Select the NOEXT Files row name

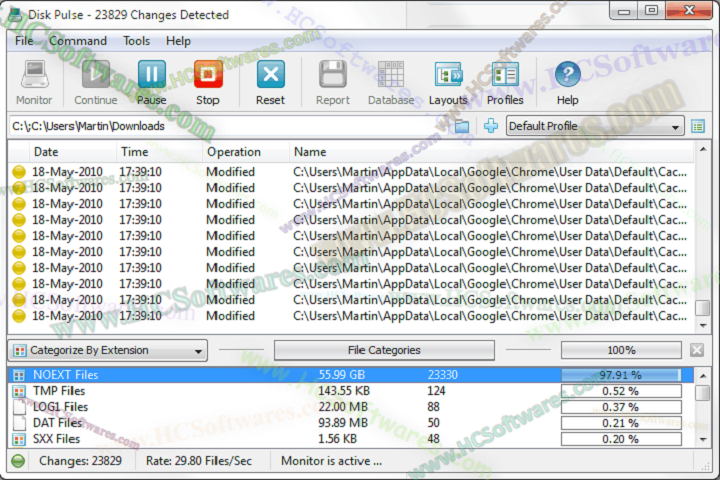pyautogui.click(x=66, y=375)
